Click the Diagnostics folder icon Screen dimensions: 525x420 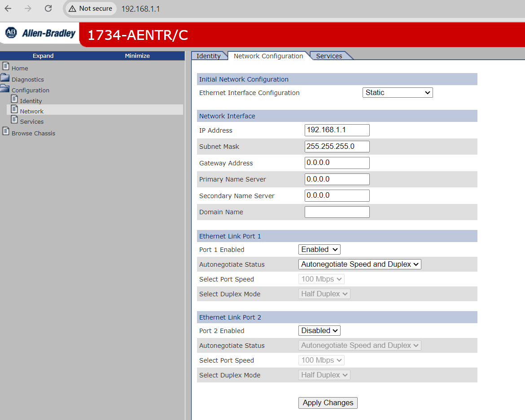5,78
